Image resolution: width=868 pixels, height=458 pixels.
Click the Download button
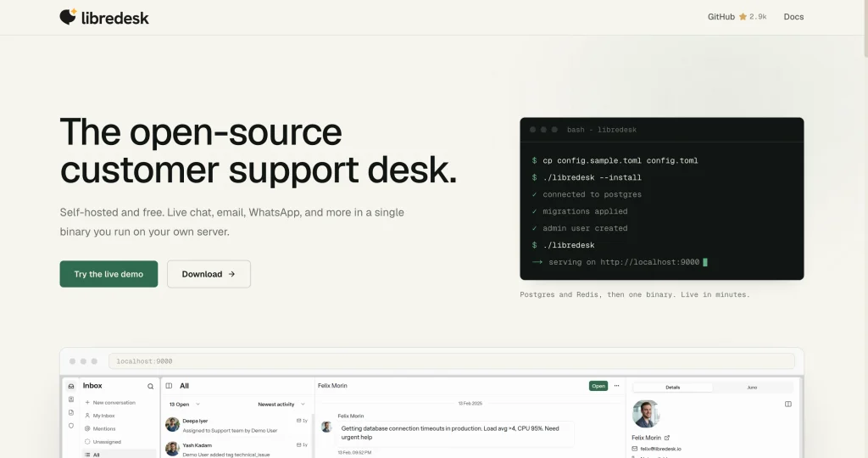point(209,274)
